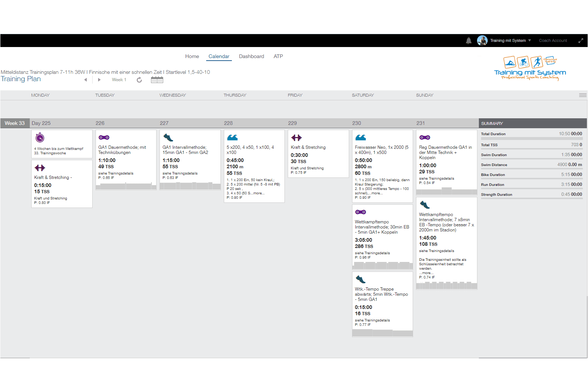Click Tuesday's bike workout icon

click(x=104, y=137)
